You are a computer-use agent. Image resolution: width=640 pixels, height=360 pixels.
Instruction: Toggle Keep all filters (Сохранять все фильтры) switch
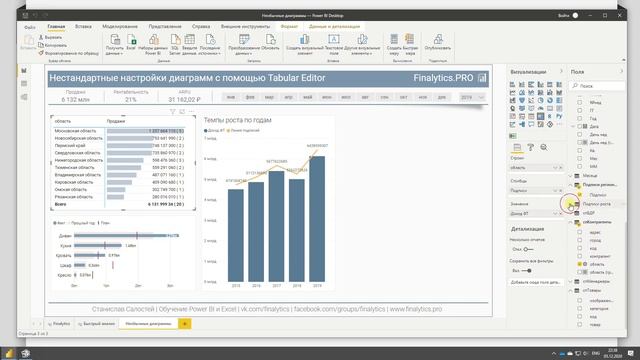point(527,271)
